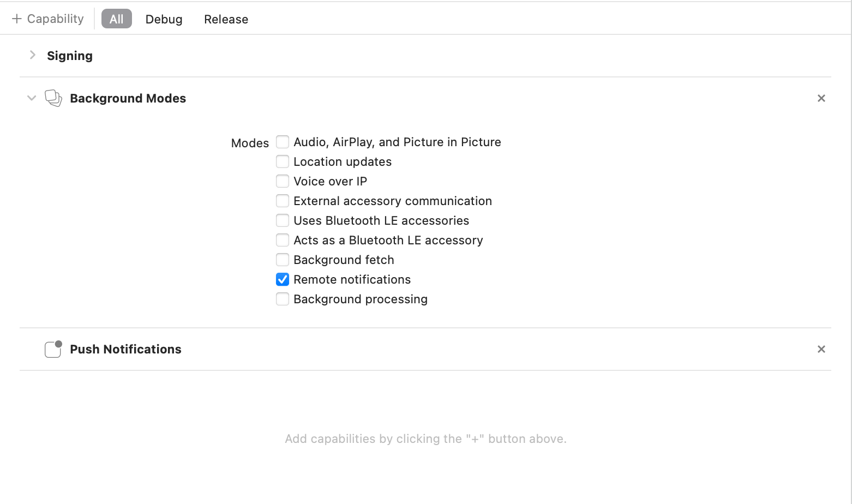Image resolution: width=852 pixels, height=504 pixels.
Task: Enable Location updates mode
Action: [283, 161]
